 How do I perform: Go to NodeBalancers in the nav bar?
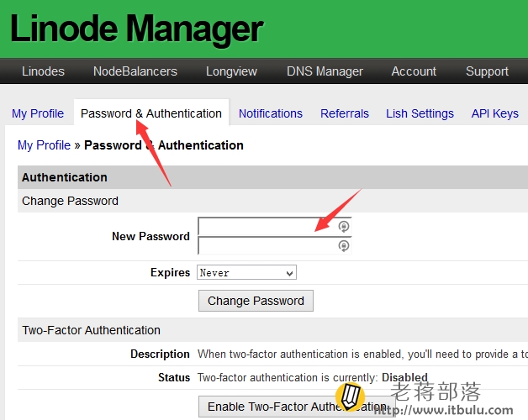click(x=135, y=71)
